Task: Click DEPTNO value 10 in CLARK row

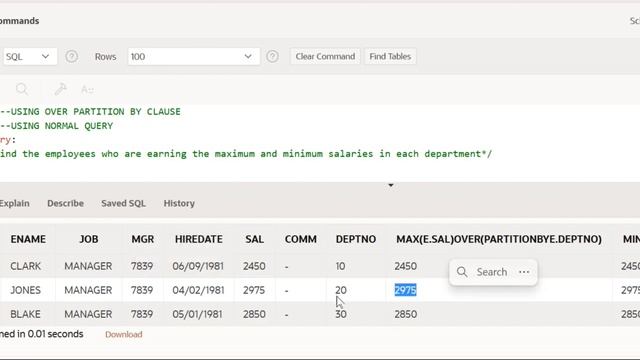Action: (x=340, y=266)
